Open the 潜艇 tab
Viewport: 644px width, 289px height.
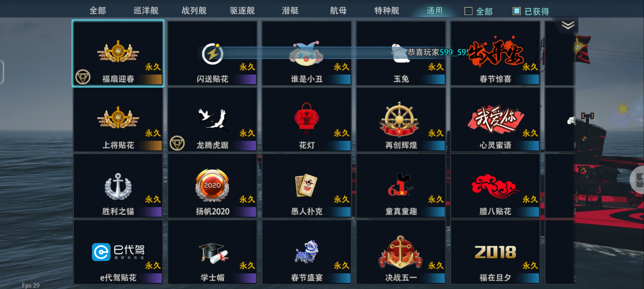coord(290,11)
